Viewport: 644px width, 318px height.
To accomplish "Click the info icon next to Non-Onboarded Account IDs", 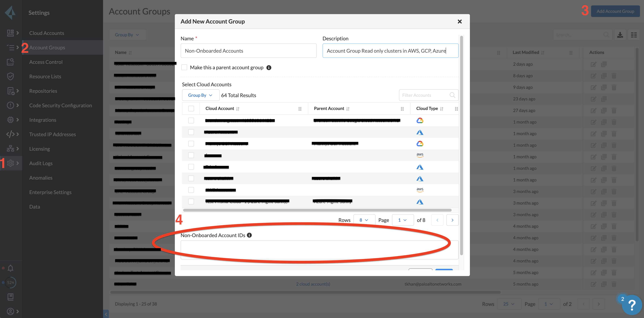I will [249, 235].
